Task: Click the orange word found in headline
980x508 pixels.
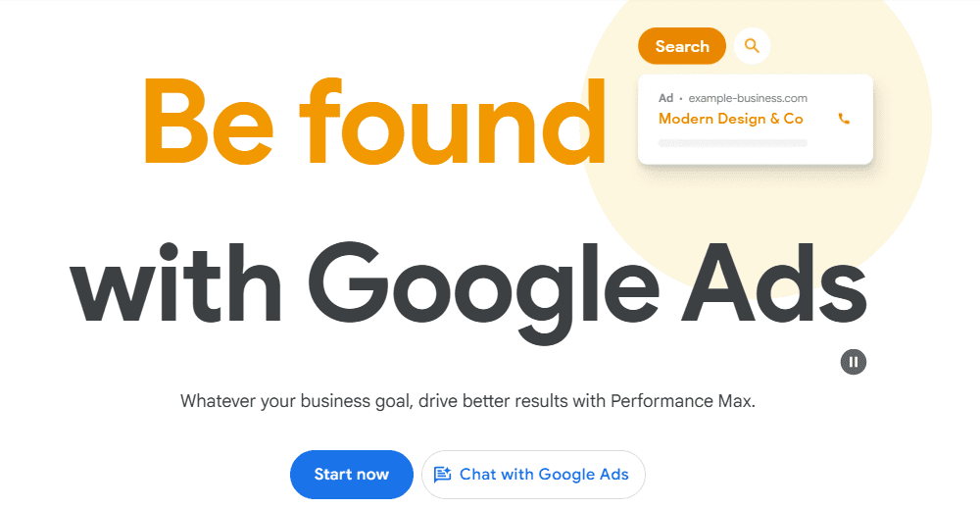Action: pyautogui.click(x=452, y=121)
